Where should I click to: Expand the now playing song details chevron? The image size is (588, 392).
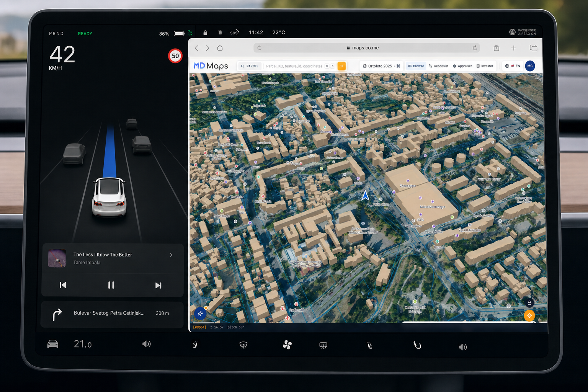click(171, 255)
